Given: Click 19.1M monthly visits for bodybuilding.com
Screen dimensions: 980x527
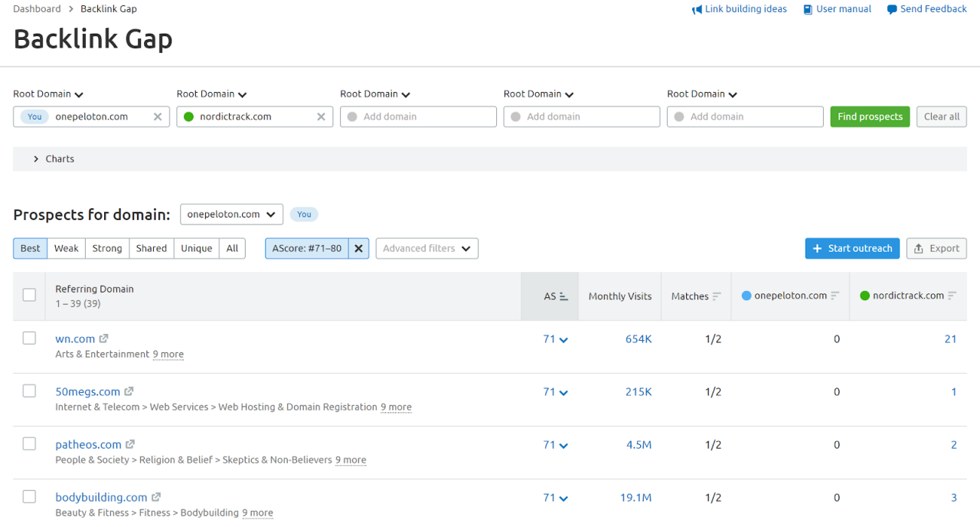Looking at the screenshot, I should (x=635, y=497).
